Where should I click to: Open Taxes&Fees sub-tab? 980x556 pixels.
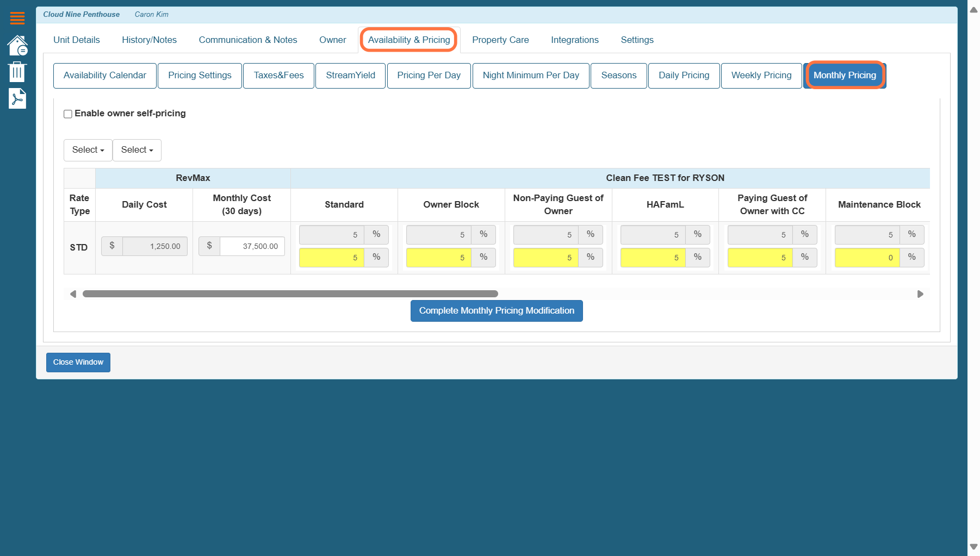pyautogui.click(x=279, y=76)
